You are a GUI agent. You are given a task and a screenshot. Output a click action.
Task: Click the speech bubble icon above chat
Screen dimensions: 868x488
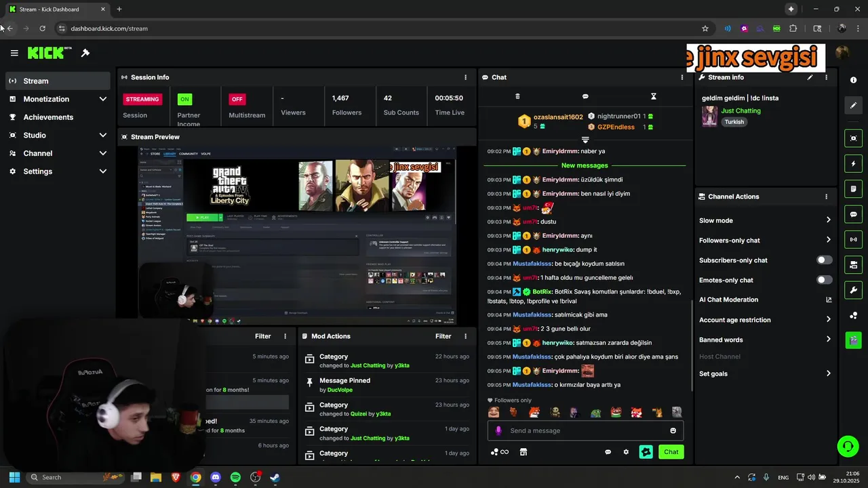pyautogui.click(x=585, y=96)
